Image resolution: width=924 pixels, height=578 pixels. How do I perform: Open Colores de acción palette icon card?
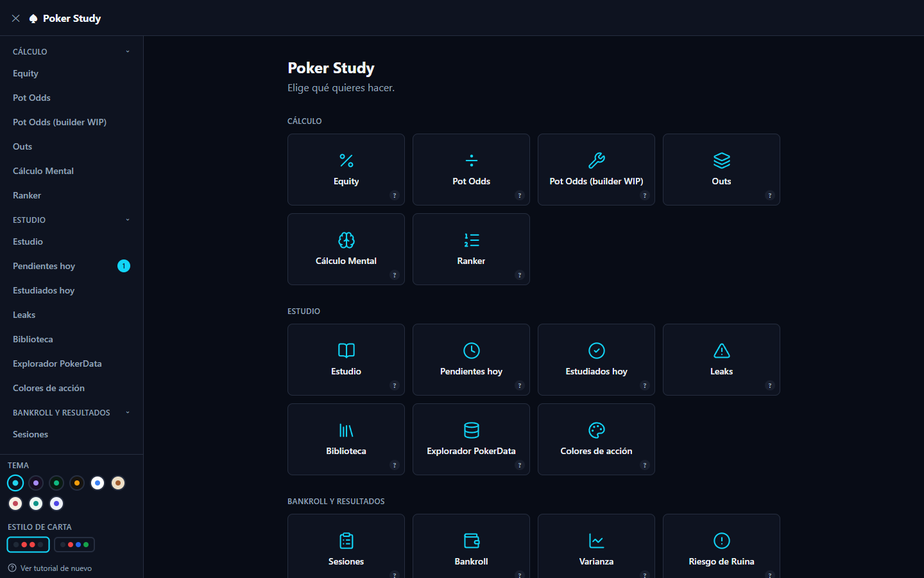click(596, 439)
